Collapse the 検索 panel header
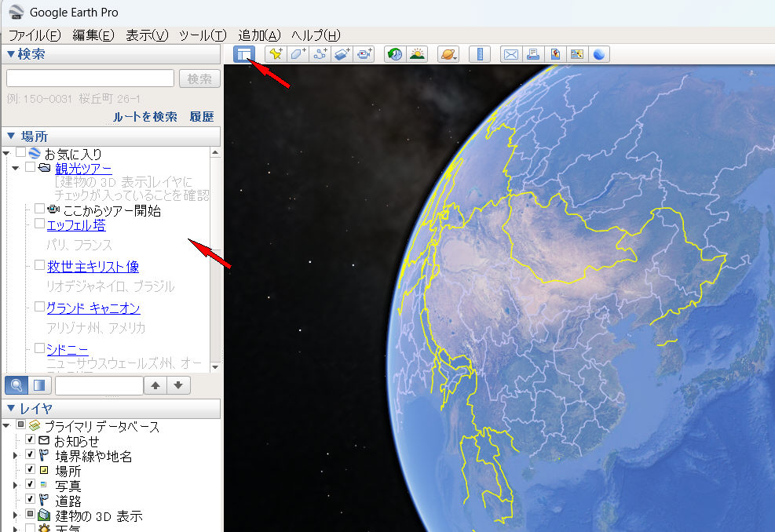 pyautogui.click(x=11, y=53)
